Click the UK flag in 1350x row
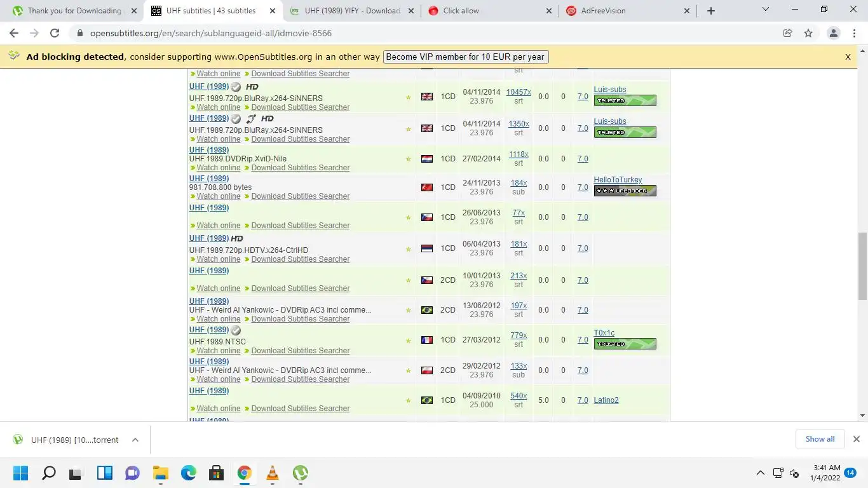The image size is (868, 488). click(427, 128)
